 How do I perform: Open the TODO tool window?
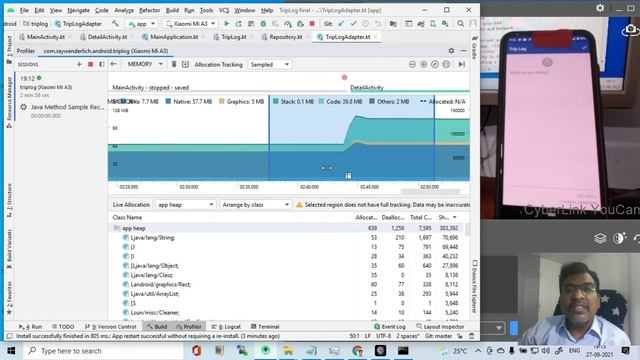[x=63, y=327]
